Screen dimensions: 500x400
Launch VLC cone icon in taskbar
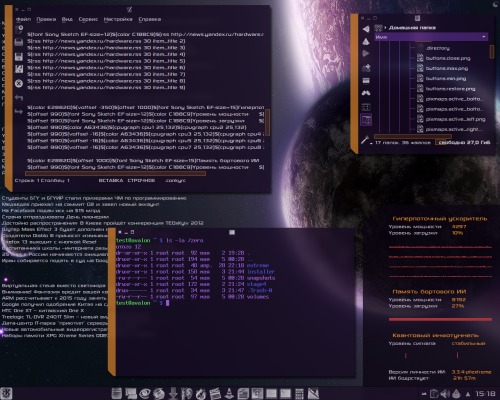[x=229, y=394]
